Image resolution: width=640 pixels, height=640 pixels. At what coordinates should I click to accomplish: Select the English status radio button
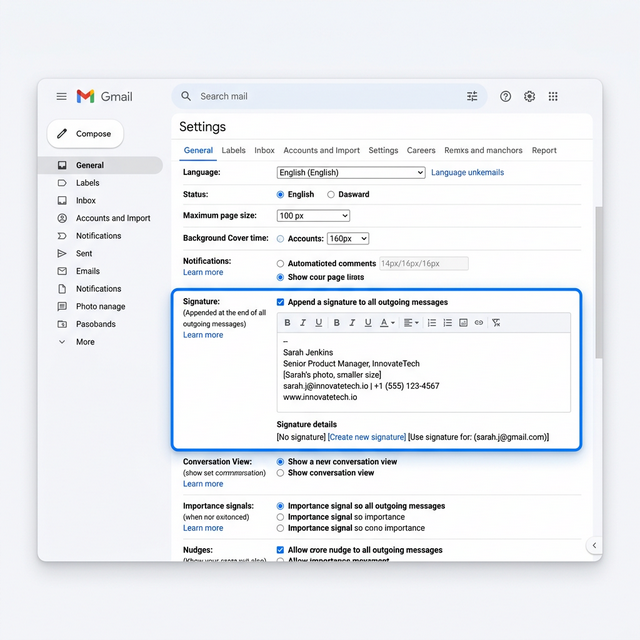pos(280,195)
